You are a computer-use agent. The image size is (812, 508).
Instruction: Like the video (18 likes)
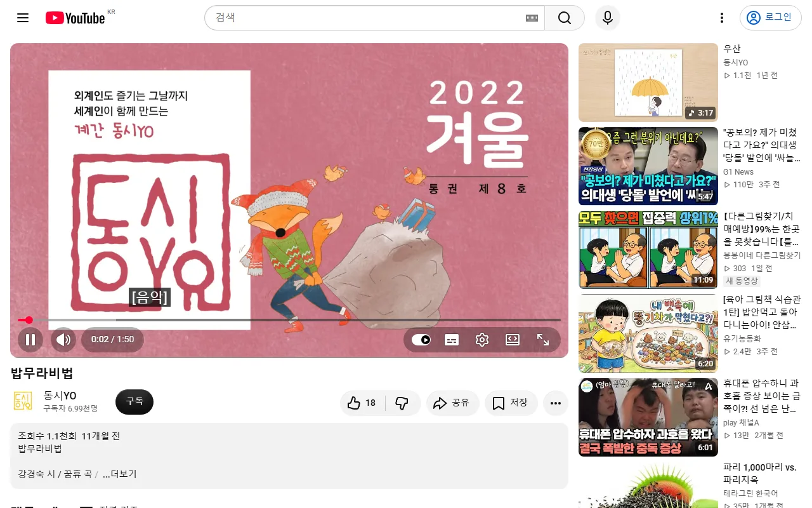click(362, 403)
